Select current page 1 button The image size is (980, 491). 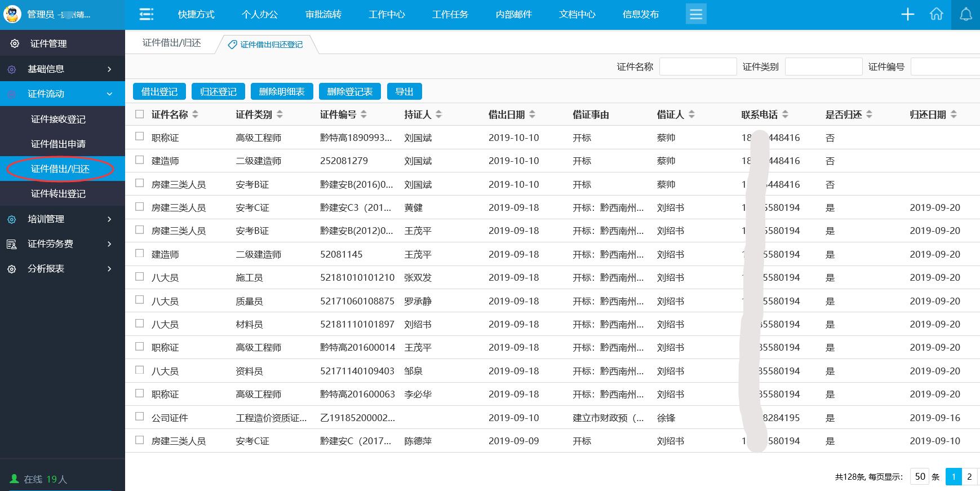(954, 476)
